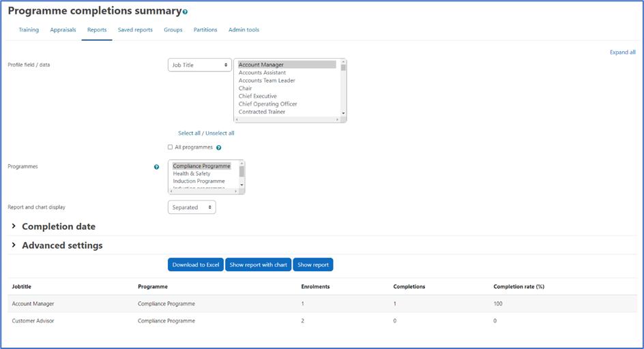Open help icon beside Programme completions summary title
The height and width of the screenshot is (349, 644).
pos(186,12)
